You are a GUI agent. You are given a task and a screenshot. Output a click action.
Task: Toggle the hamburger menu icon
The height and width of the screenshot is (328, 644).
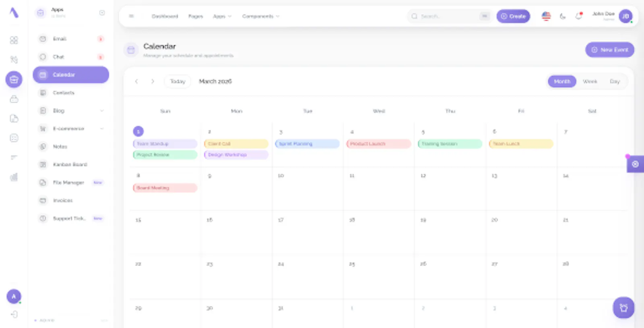131,16
